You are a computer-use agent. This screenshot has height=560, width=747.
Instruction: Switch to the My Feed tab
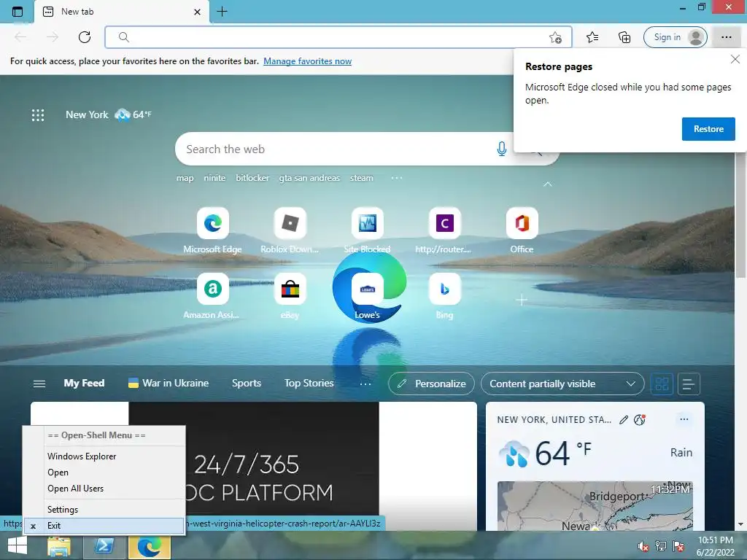[x=84, y=384]
